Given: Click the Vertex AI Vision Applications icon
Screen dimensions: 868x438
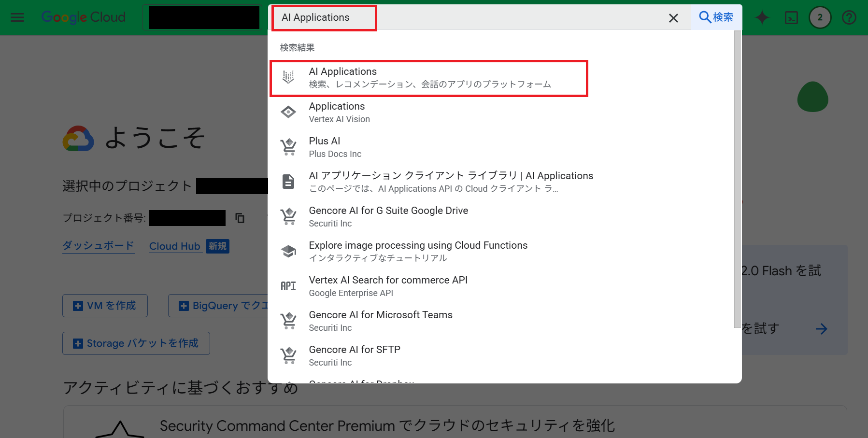Looking at the screenshot, I should pyautogui.click(x=288, y=112).
